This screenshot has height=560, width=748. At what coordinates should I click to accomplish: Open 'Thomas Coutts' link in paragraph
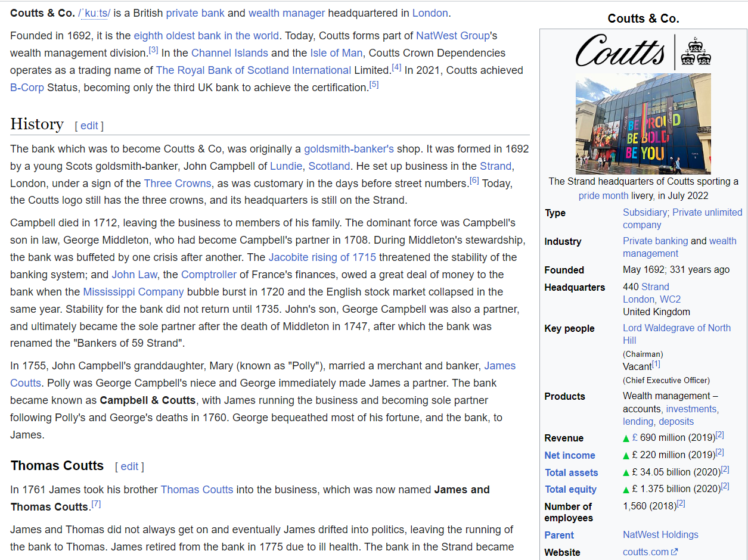click(197, 490)
